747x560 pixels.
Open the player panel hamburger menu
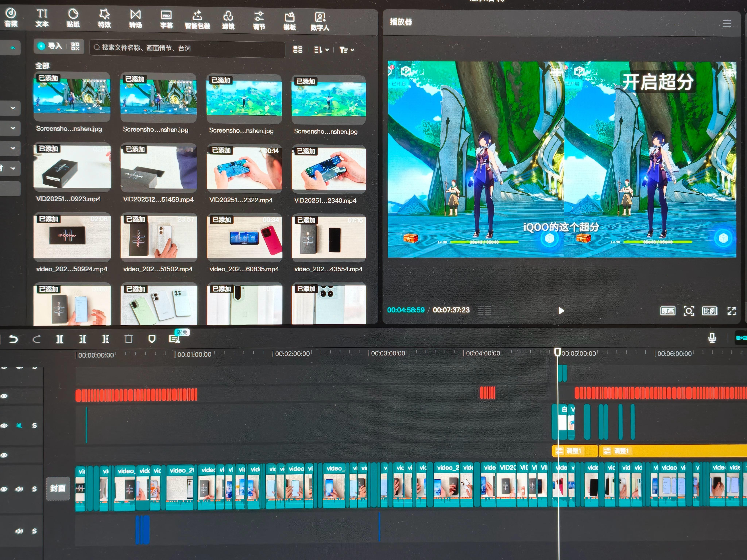click(x=727, y=23)
